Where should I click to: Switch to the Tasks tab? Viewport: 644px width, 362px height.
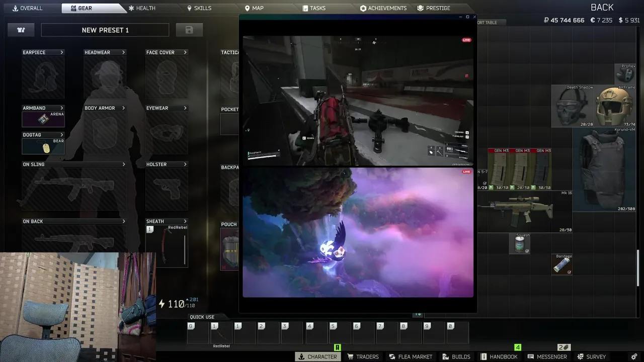click(314, 8)
